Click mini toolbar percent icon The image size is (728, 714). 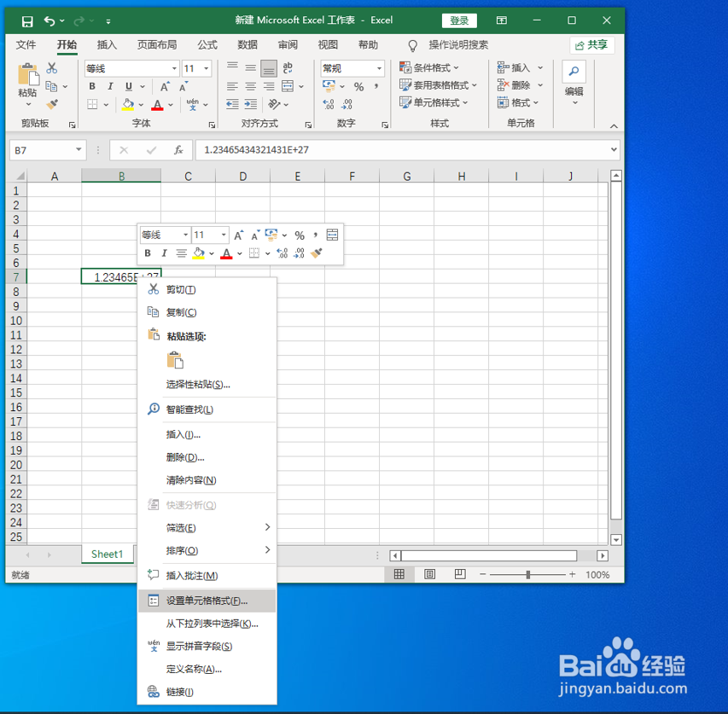click(300, 235)
